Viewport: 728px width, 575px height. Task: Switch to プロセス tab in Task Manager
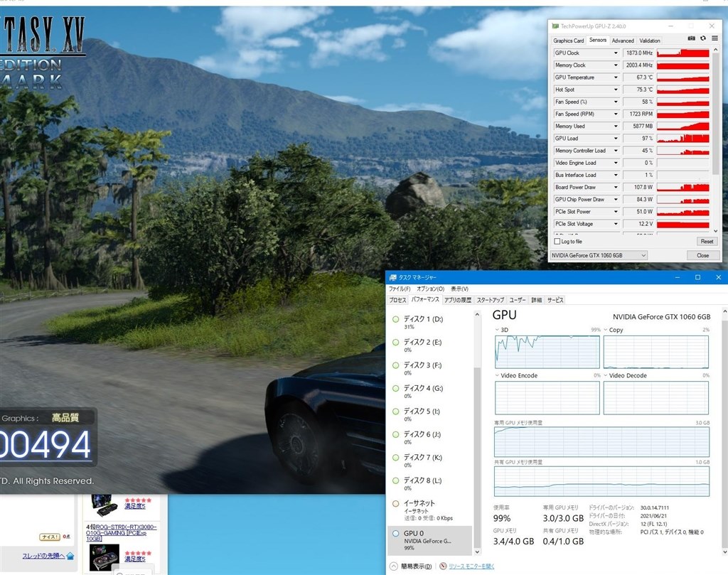click(397, 300)
